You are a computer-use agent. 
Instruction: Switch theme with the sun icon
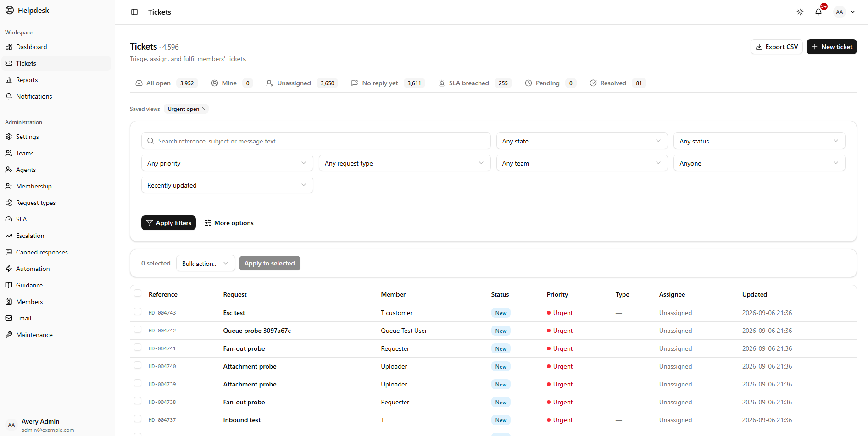pyautogui.click(x=800, y=12)
